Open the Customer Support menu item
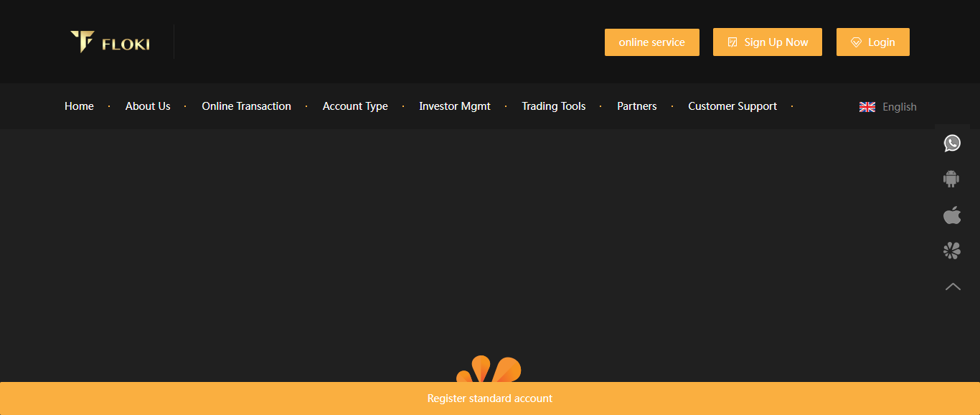 point(732,106)
